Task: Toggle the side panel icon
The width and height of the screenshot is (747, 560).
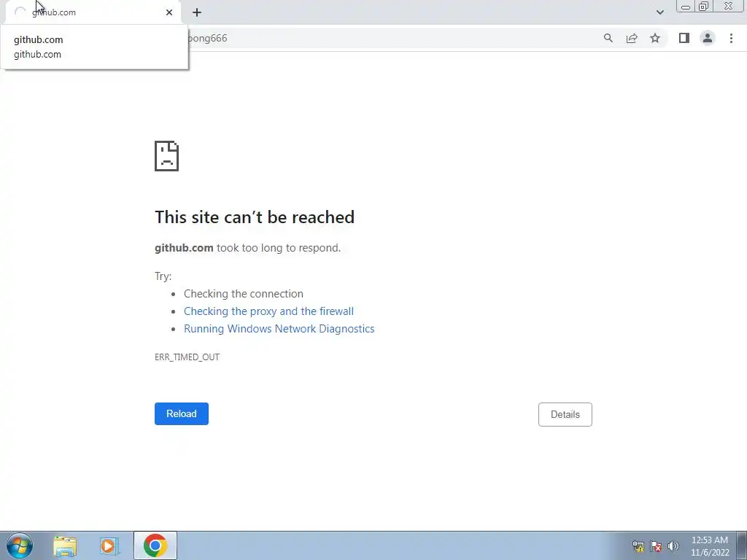Action: 684,38
